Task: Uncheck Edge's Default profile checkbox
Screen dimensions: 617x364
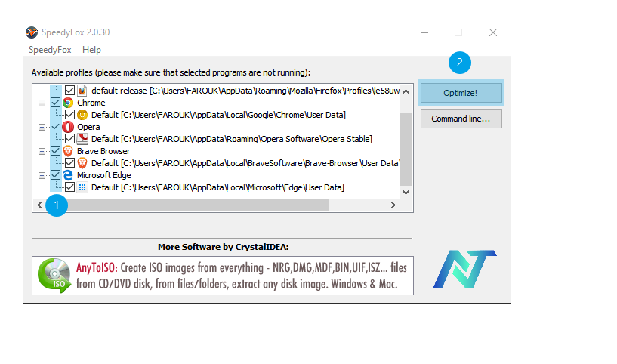Action: [69, 187]
